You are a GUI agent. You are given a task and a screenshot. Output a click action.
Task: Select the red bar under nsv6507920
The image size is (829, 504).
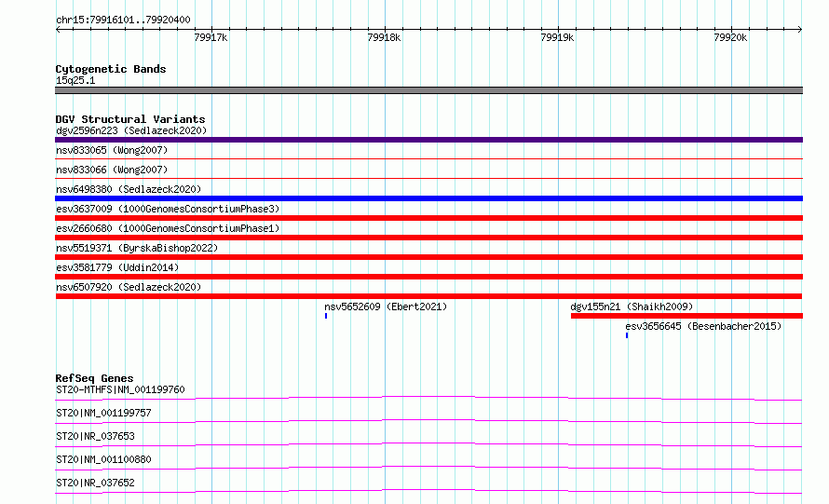pos(428,296)
